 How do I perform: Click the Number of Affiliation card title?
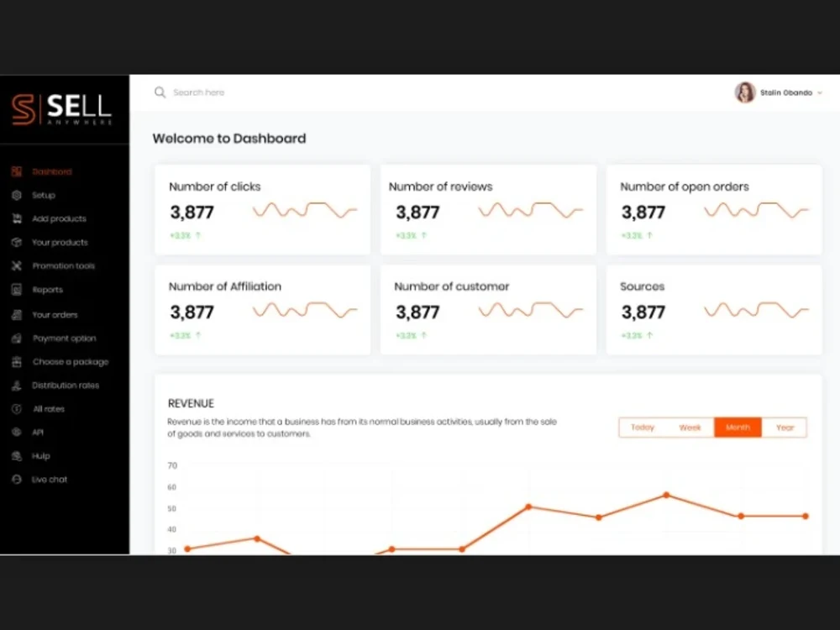pos(225,286)
